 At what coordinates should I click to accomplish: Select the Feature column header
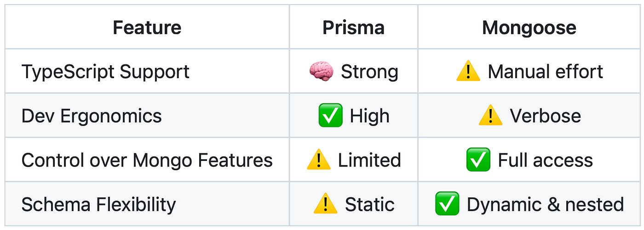[147, 28]
